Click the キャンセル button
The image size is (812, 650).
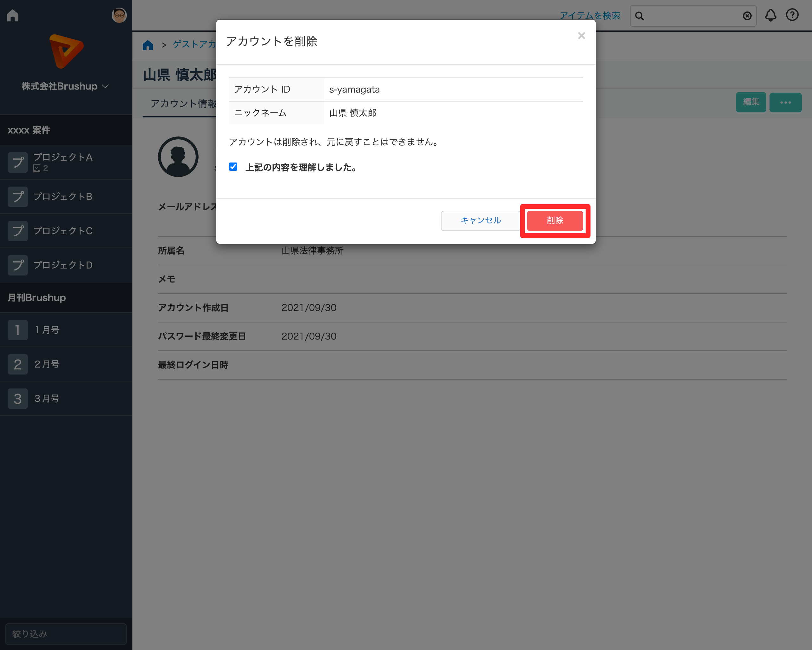tap(480, 221)
